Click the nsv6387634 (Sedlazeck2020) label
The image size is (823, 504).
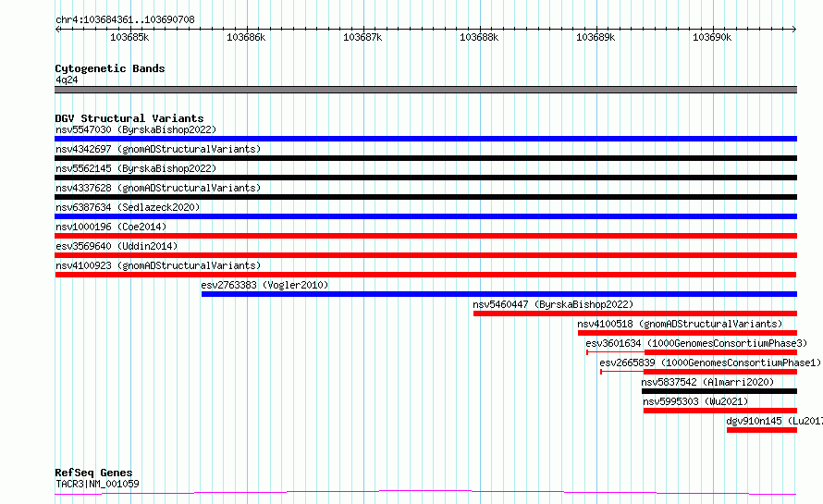128,207
